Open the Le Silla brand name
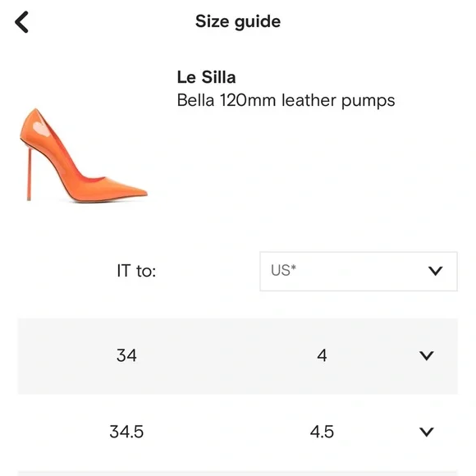 206,77
